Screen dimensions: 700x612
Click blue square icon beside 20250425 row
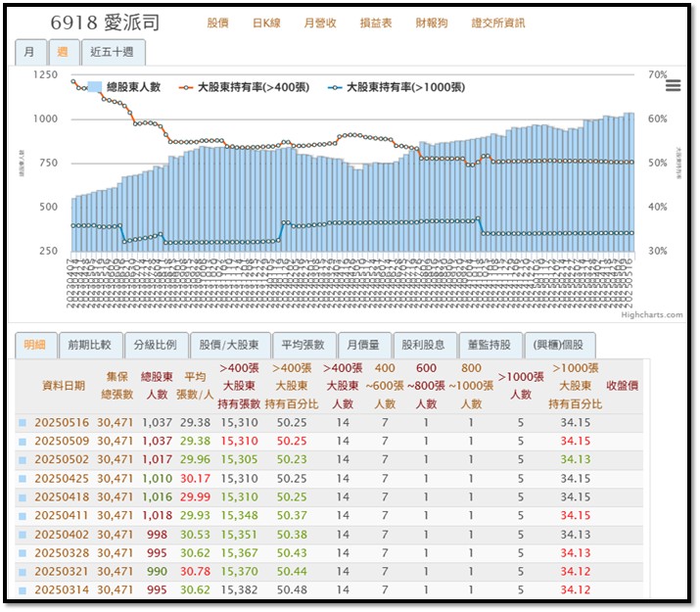click(x=23, y=479)
